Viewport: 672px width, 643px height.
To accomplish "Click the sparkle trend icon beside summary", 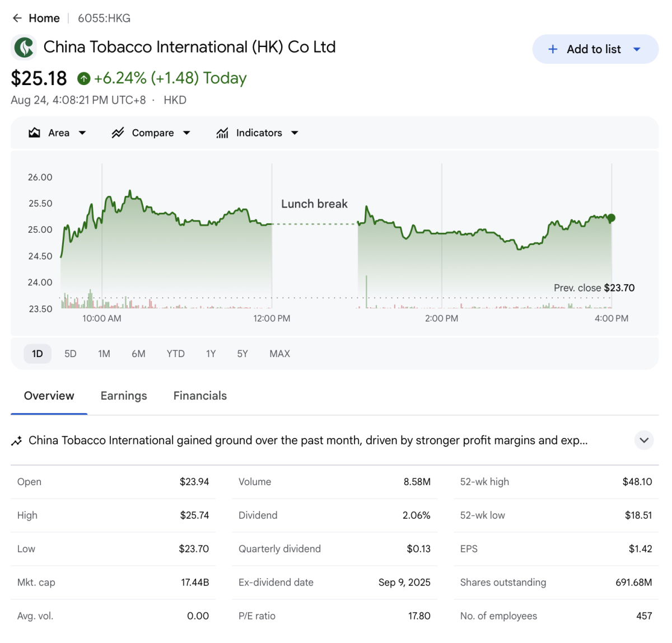I will [x=17, y=441].
